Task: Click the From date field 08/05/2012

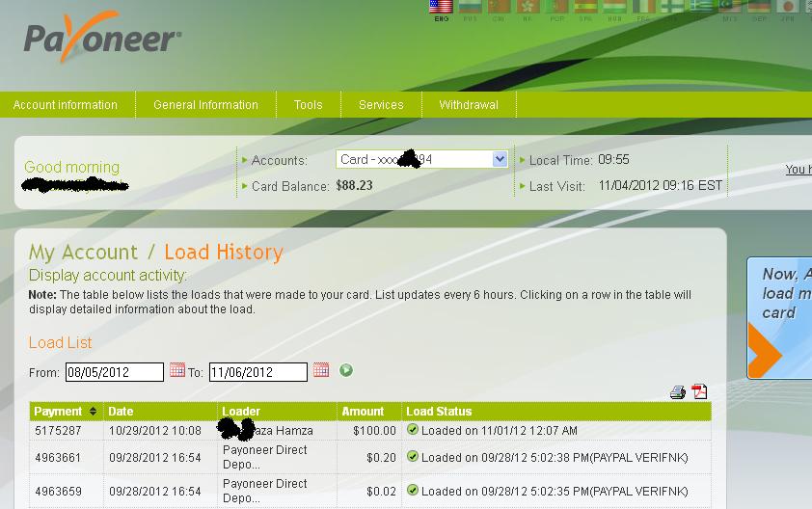Action: (x=115, y=372)
